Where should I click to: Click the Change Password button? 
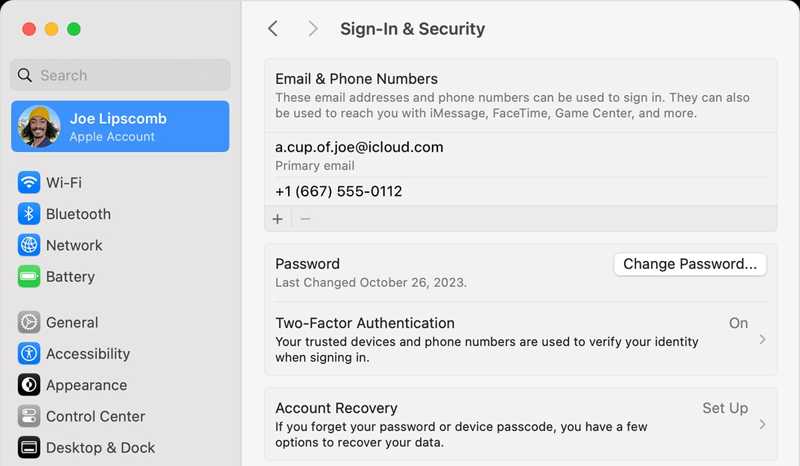[690, 264]
